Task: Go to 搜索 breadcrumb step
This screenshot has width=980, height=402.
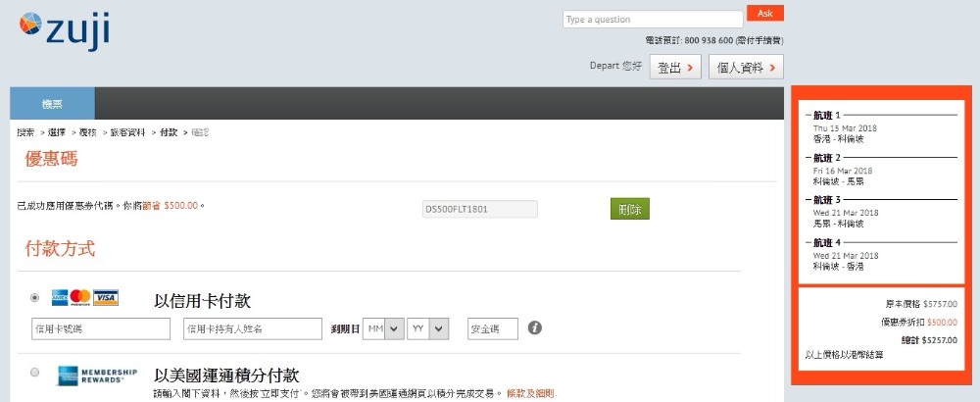Action: pos(25,132)
